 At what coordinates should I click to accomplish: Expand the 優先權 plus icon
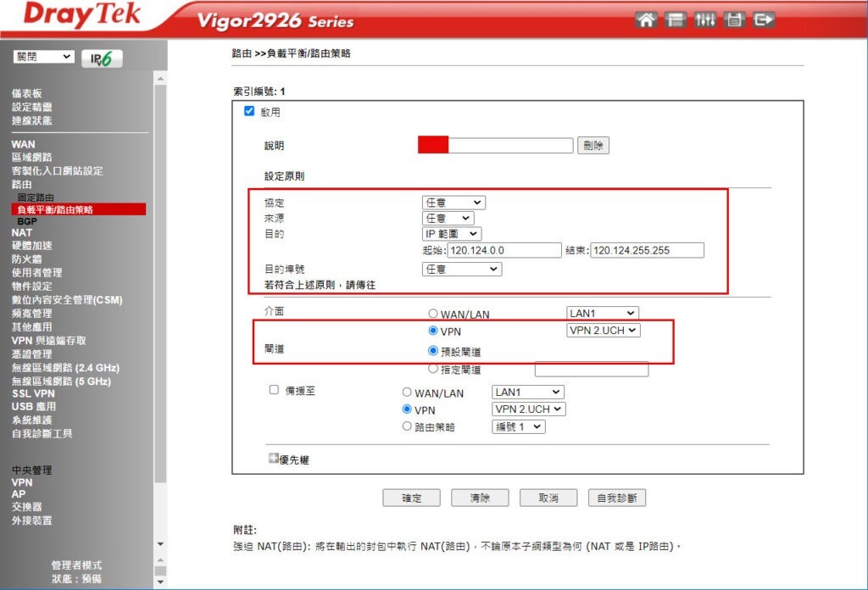pos(274,459)
